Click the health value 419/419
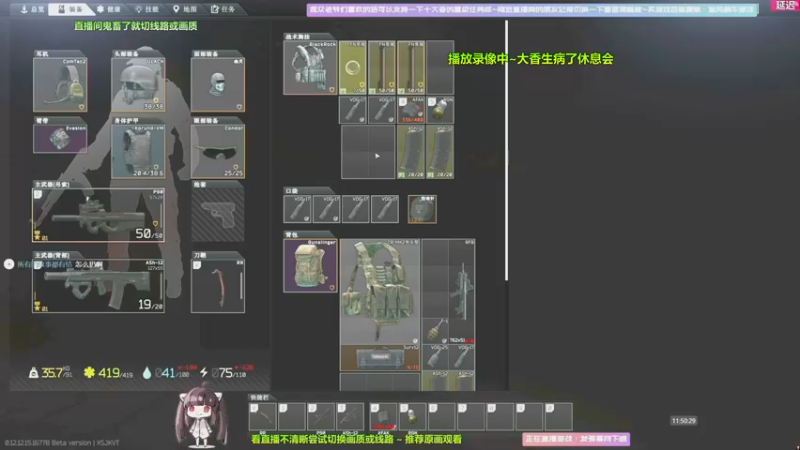 pyautogui.click(x=108, y=373)
